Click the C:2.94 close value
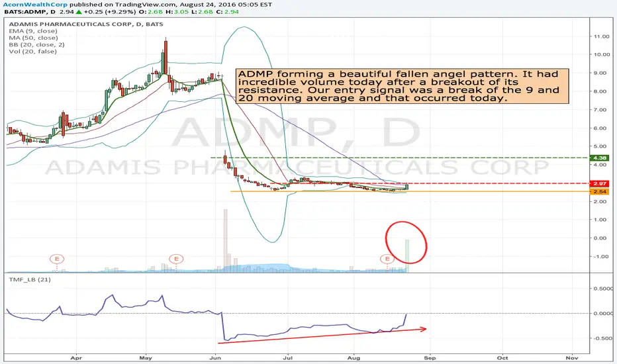Screen dimensions: 617x364 [228, 12]
